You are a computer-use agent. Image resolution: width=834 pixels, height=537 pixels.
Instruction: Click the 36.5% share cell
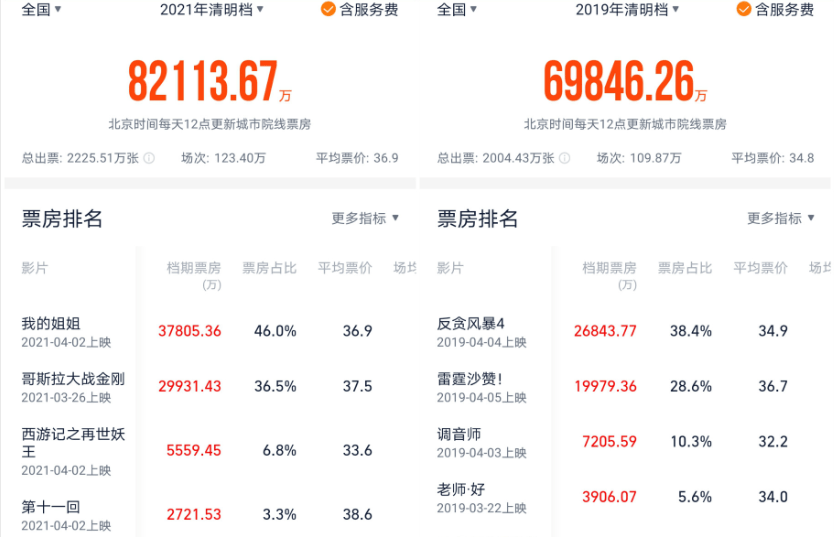pos(275,387)
